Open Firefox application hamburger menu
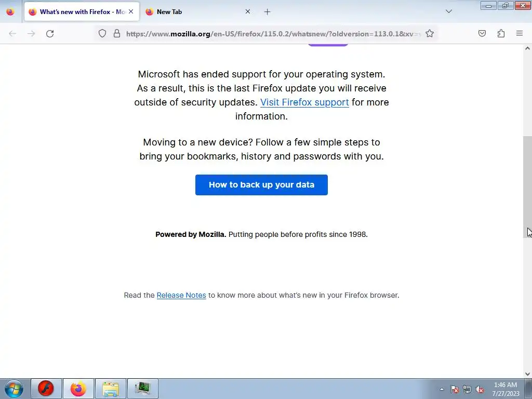This screenshot has width=532, height=399. 520,33
